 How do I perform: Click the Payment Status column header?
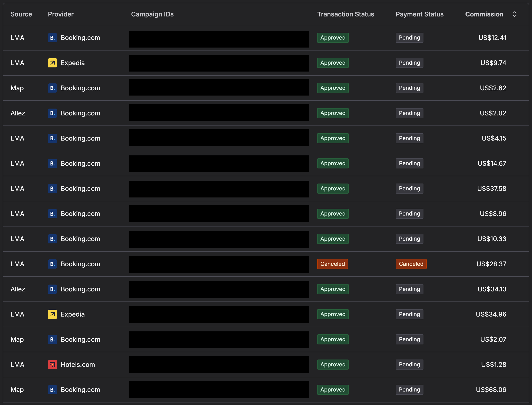click(x=419, y=14)
